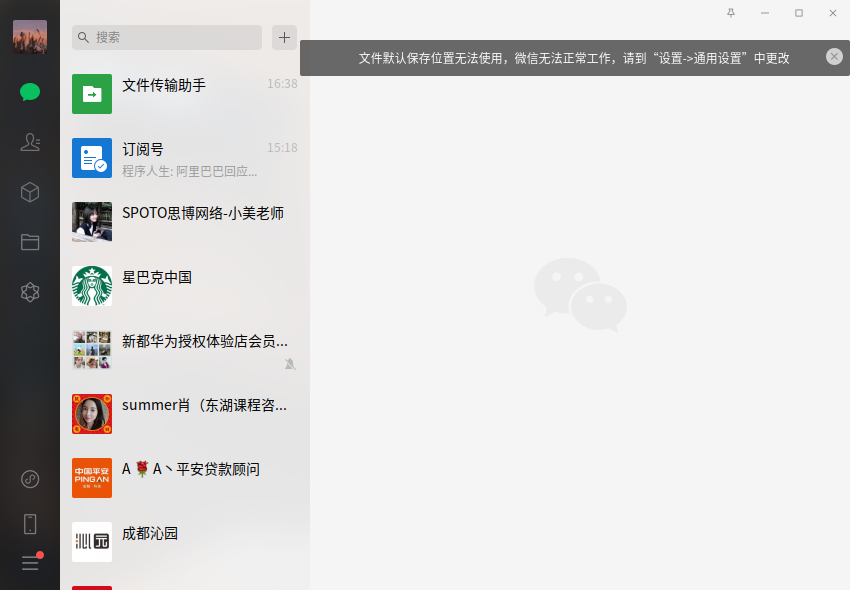Open the Mini Programs panel icon

tap(30, 479)
